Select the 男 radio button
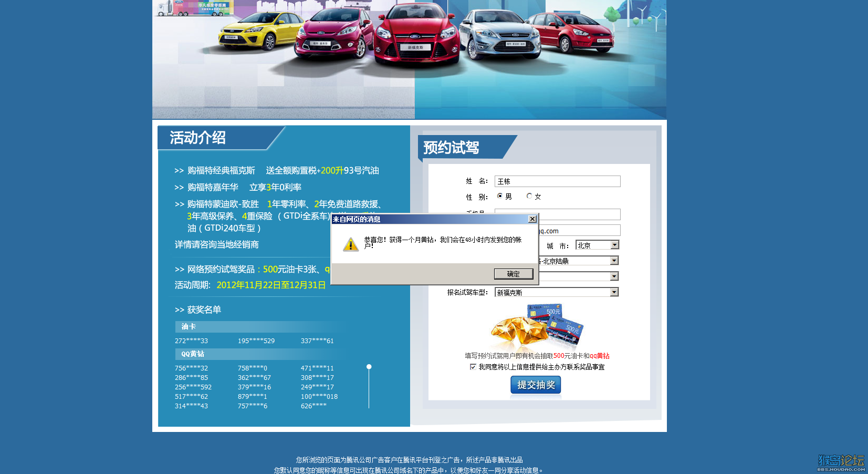Viewport: 868px width, 474px height. coord(500,196)
